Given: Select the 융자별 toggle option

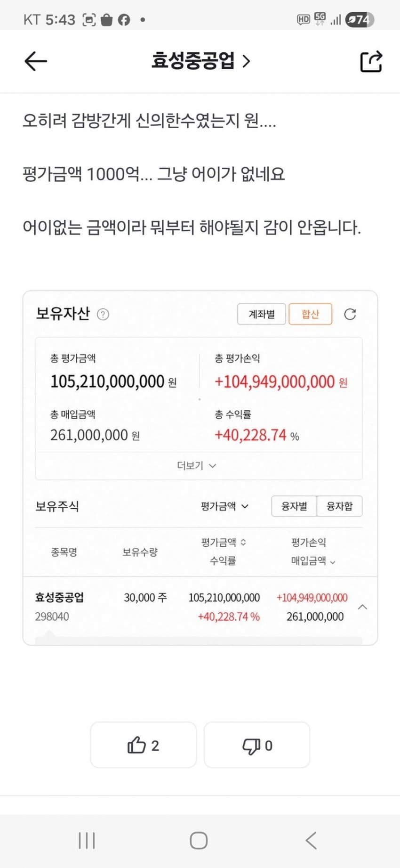Looking at the screenshot, I should point(294,506).
